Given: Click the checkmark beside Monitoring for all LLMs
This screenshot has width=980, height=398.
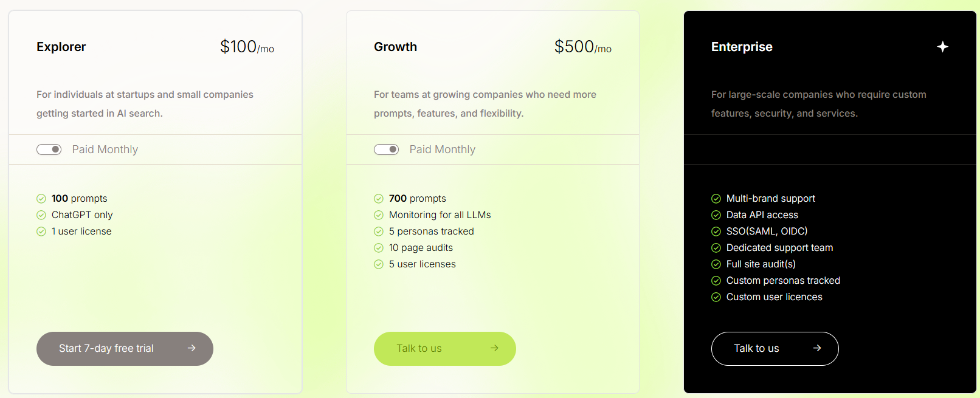Looking at the screenshot, I should (x=378, y=214).
